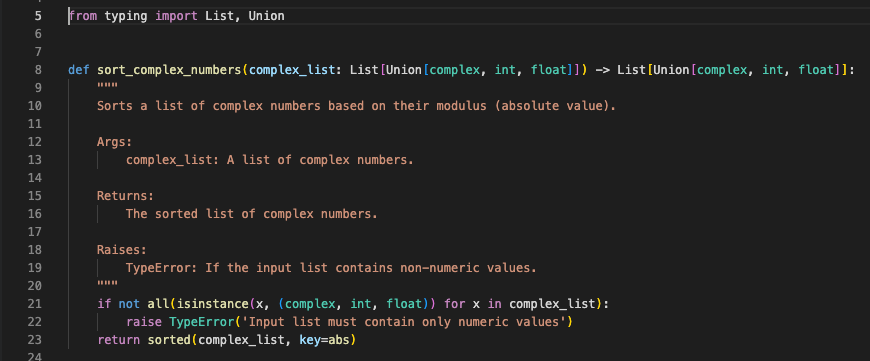Click 'TypeError' call on line 22
This screenshot has height=361, width=870.
coord(201,322)
